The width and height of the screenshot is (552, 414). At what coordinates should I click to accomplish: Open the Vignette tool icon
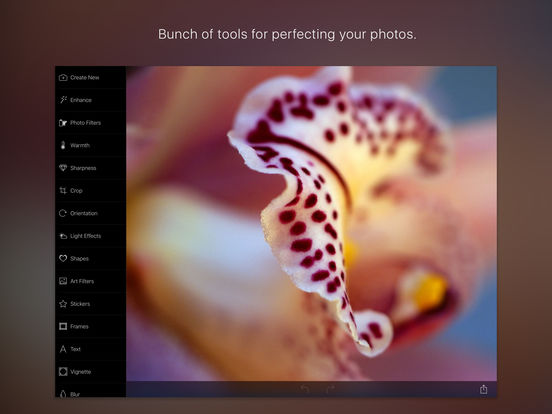tap(63, 372)
